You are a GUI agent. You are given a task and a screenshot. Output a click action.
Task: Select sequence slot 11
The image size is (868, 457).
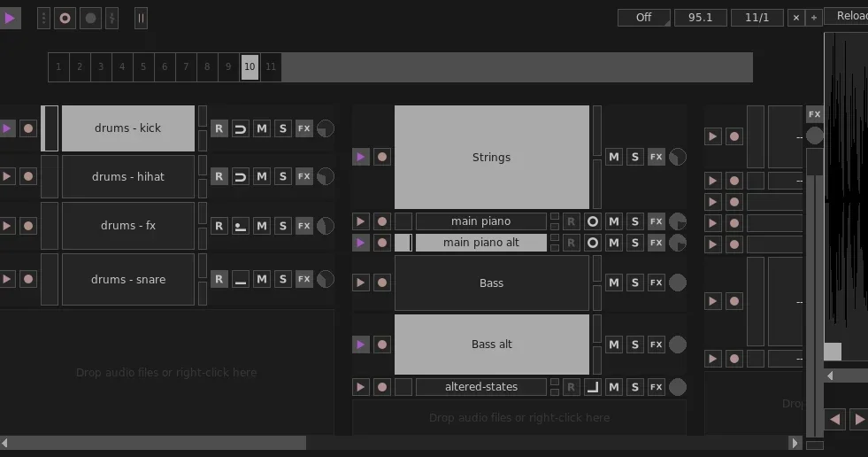271,67
